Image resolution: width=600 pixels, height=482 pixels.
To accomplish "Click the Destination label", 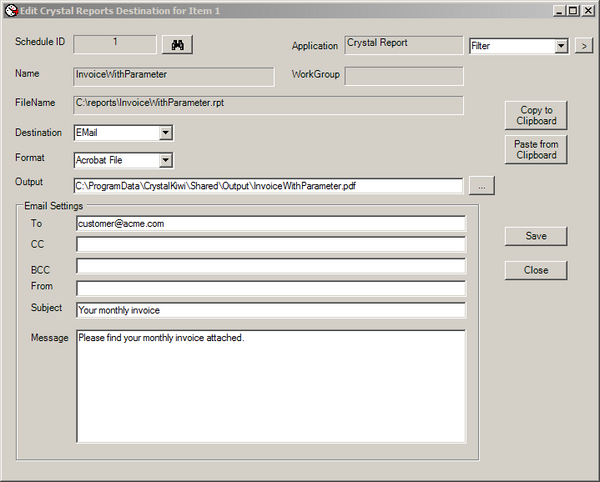I will (38, 133).
